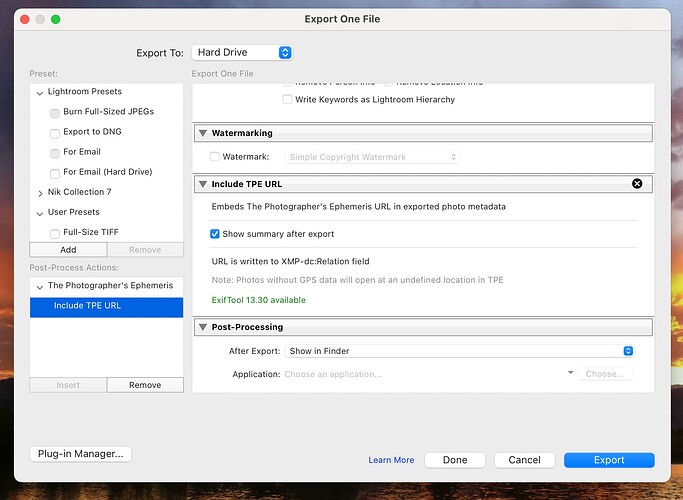
Task: Click the Choose... application button
Action: [x=605, y=374]
